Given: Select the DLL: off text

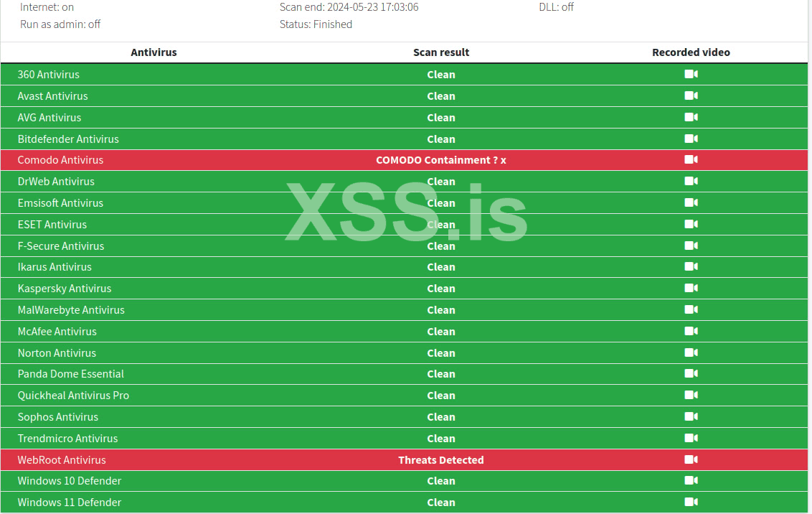Looking at the screenshot, I should (x=556, y=7).
